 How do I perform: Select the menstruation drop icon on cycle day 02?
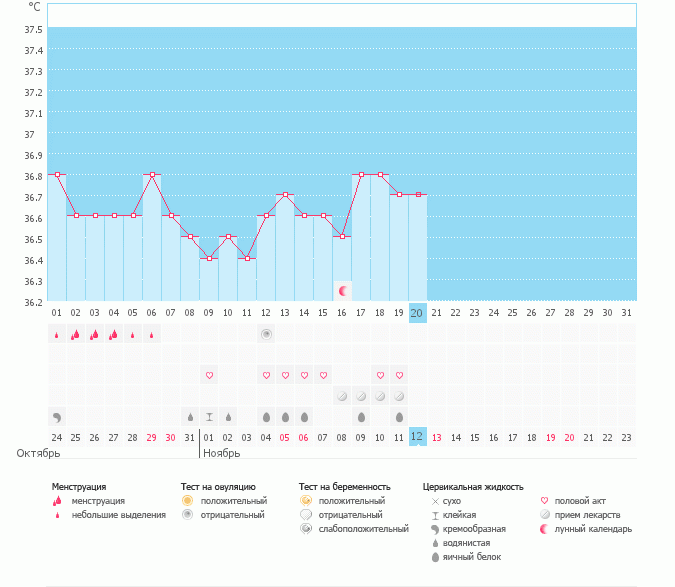[x=75, y=334]
